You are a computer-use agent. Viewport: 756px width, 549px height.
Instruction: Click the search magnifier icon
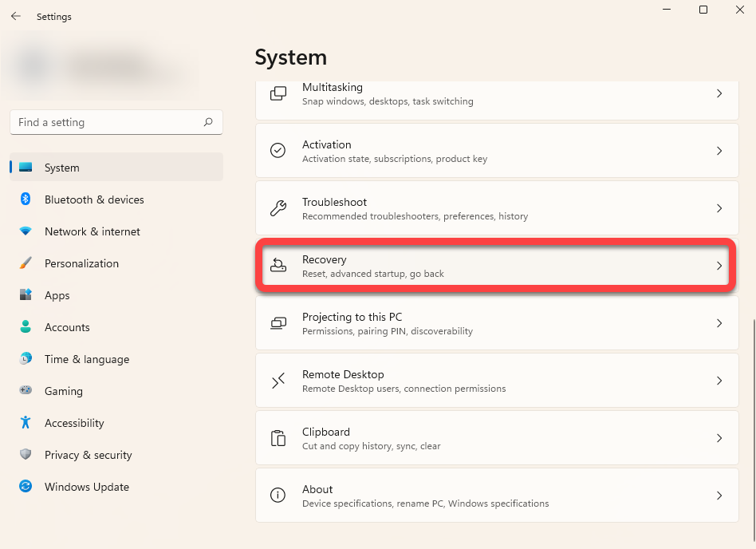tap(208, 122)
